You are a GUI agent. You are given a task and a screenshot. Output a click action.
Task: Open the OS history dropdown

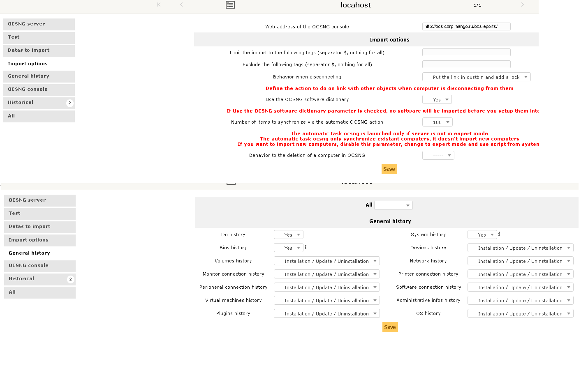[x=520, y=313]
